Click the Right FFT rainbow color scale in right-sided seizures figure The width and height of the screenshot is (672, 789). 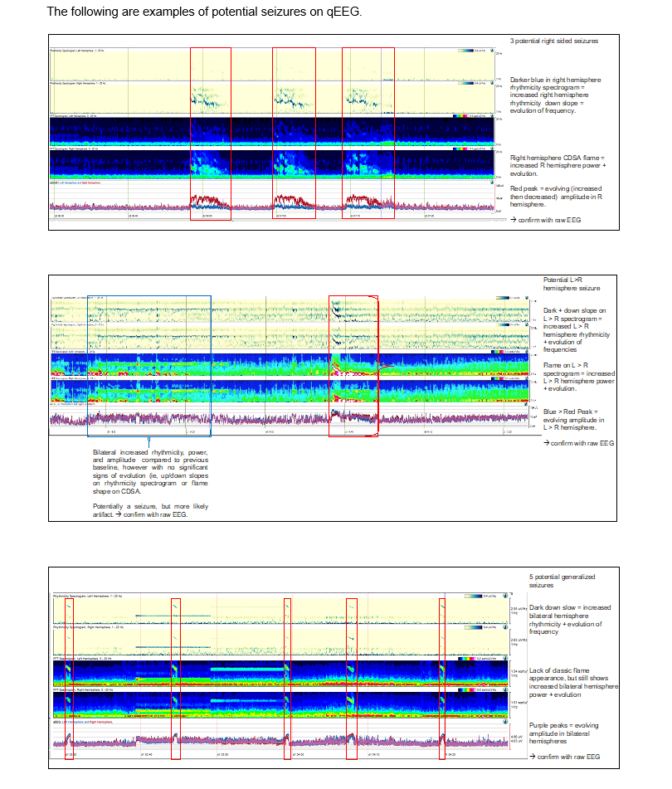pyautogui.click(x=460, y=149)
